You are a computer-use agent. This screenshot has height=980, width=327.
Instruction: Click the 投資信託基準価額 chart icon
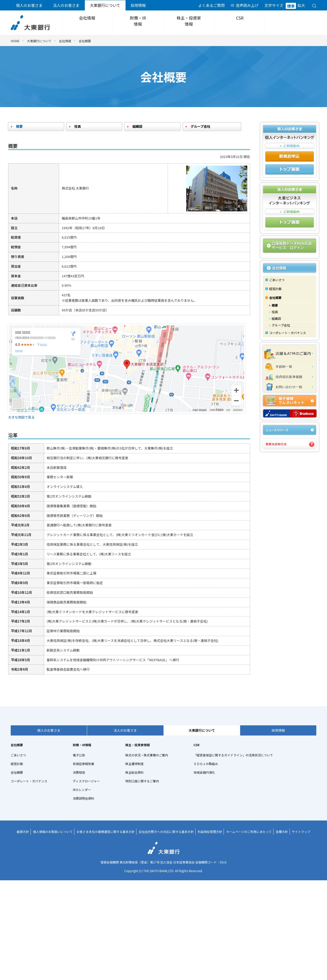pos(269,377)
